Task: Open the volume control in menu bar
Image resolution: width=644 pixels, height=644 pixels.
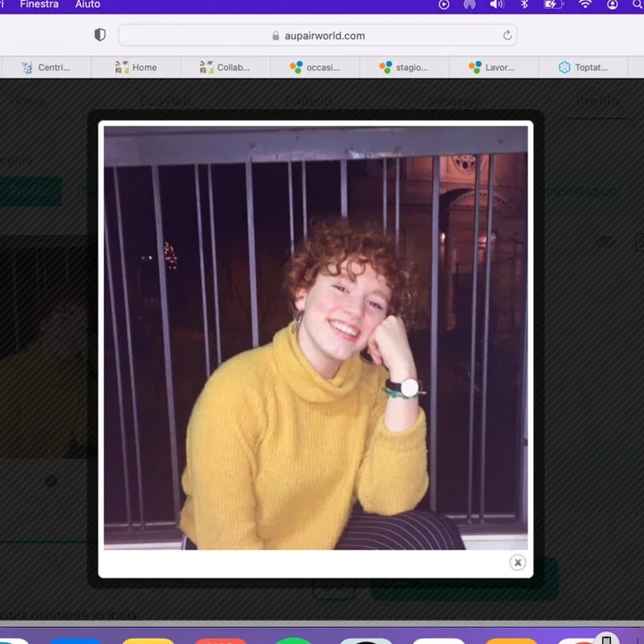Action: point(497,4)
